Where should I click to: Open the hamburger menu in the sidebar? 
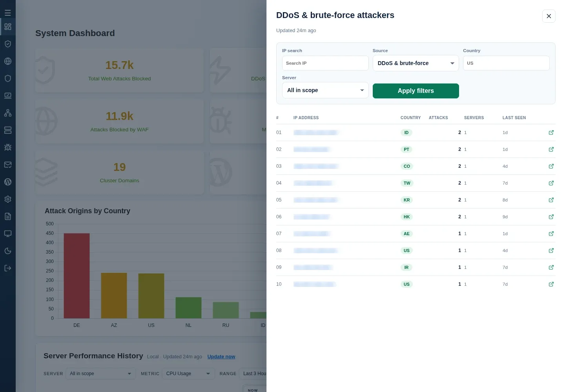(x=7, y=13)
